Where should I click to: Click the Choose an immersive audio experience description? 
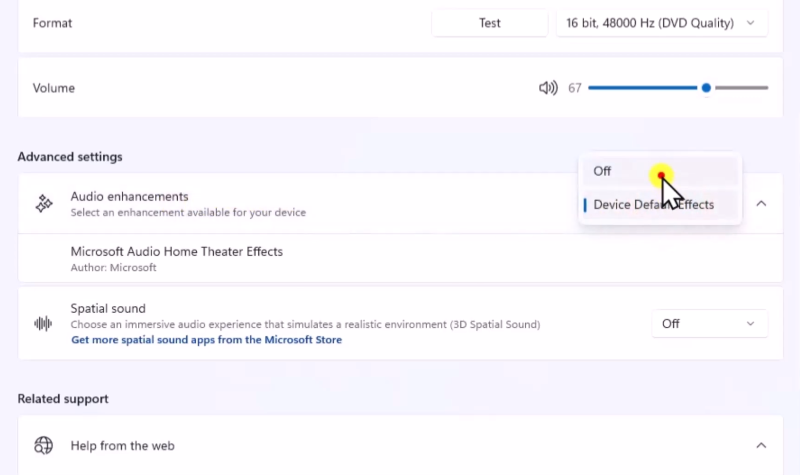(x=305, y=324)
